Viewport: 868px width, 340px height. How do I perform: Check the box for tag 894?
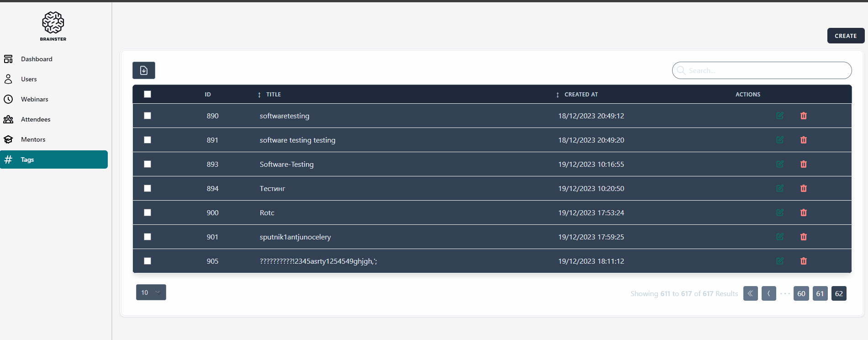[x=147, y=188]
